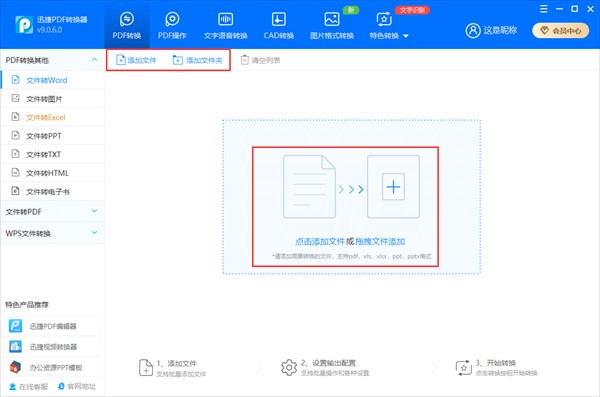600x397 pixels.
Task: Select 文件转PPT in the sidebar
Action: click(52, 136)
